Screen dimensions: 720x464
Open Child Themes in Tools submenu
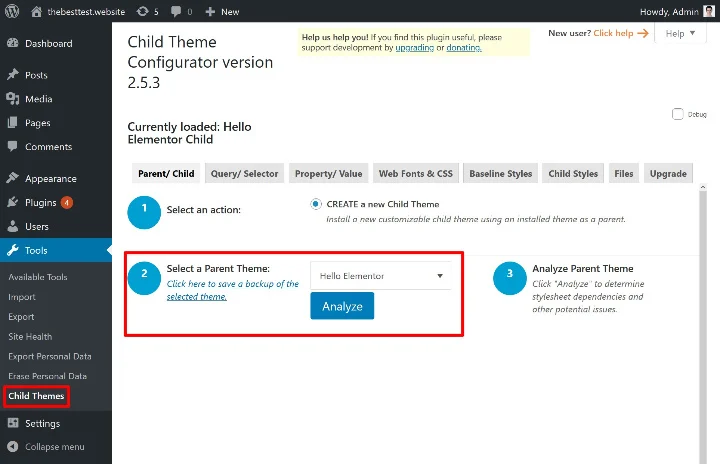[x=36, y=396]
